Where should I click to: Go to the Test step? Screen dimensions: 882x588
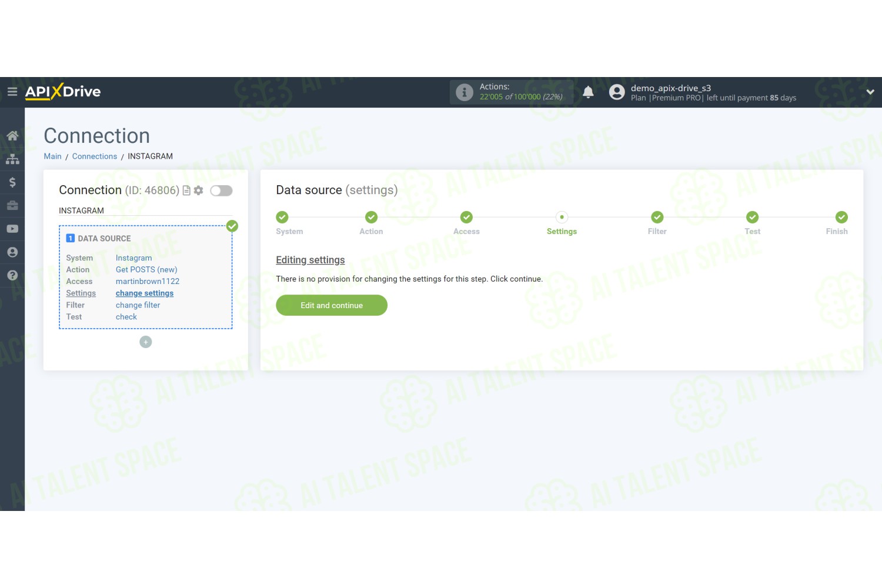pos(753,218)
